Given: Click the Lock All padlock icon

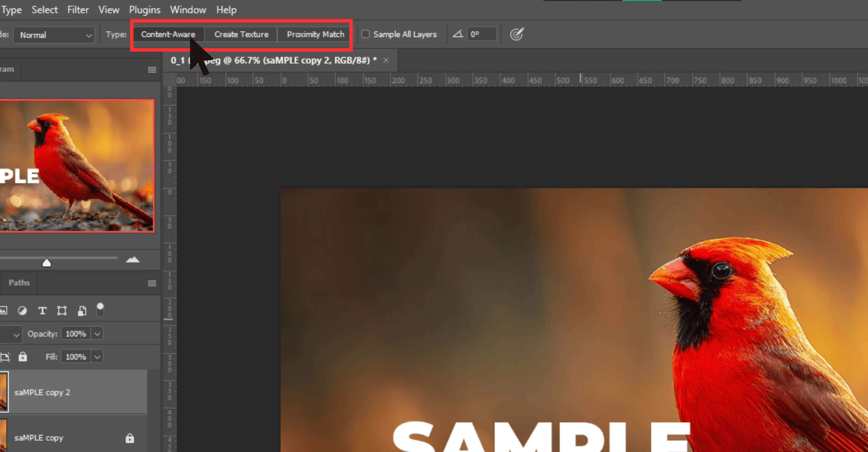Looking at the screenshot, I should point(23,357).
